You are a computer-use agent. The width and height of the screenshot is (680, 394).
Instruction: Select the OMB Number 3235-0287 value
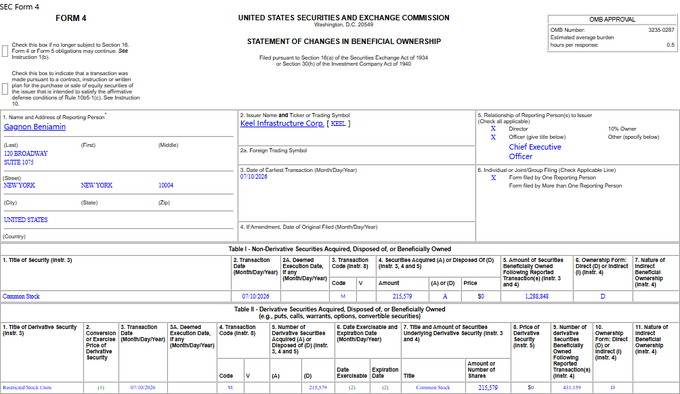coord(661,30)
